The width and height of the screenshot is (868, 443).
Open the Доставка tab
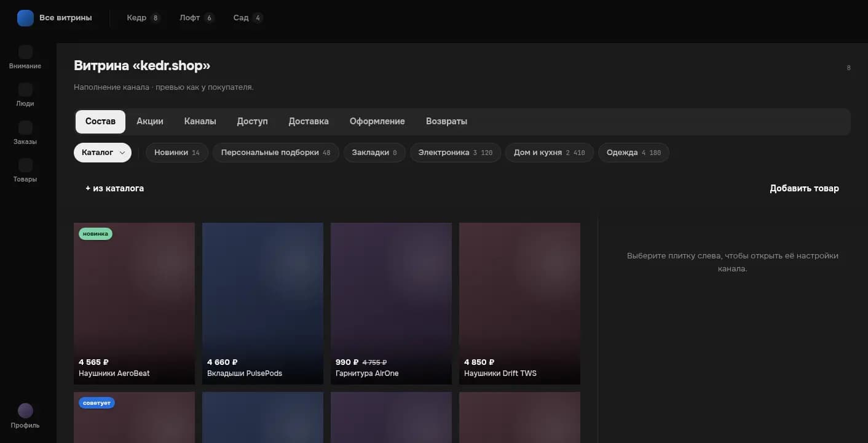pyautogui.click(x=309, y=122)
